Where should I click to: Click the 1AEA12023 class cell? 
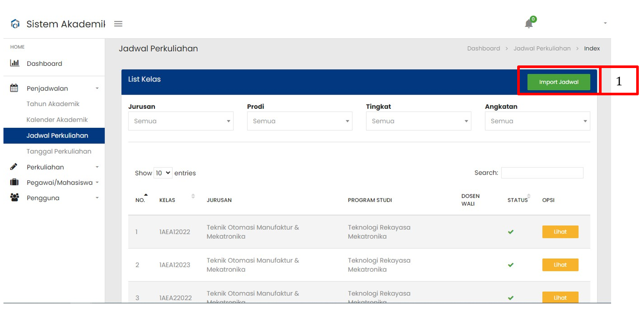coord(174,265)
